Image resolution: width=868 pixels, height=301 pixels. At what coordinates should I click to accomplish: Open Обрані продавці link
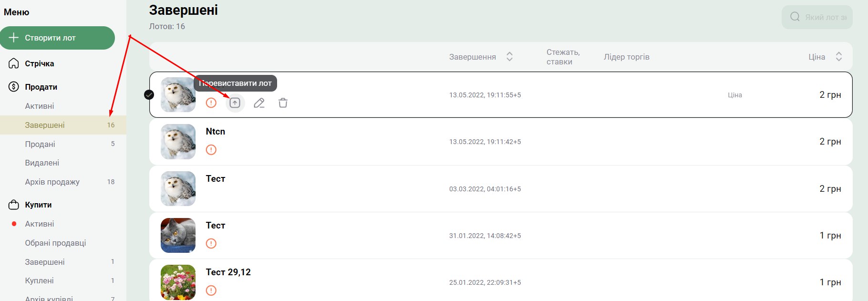tap(55, 243)
